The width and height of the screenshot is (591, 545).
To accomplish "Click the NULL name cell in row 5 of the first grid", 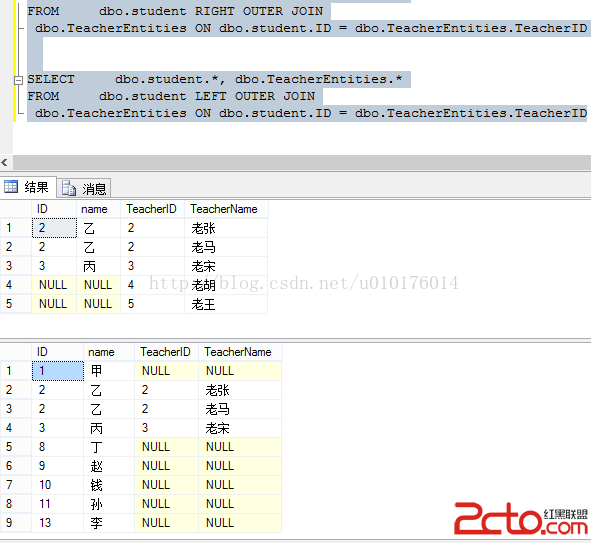I will tap(98, 304).
